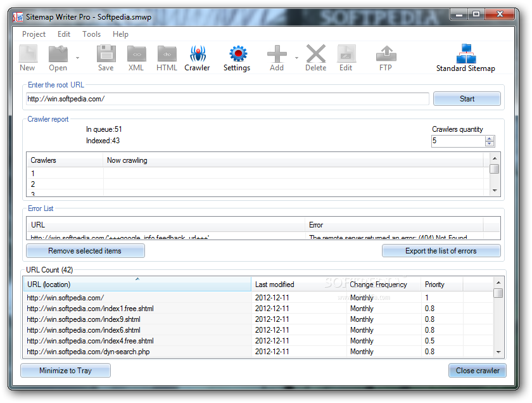Click Export the list of errors
This screenshot has width=532, height=403.
pos(441,251)
